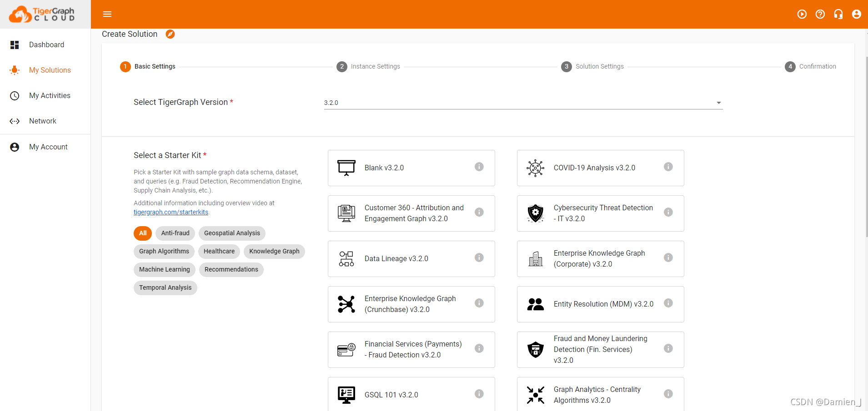Select Financial Services Payments Fraud Detection kit

411,350
